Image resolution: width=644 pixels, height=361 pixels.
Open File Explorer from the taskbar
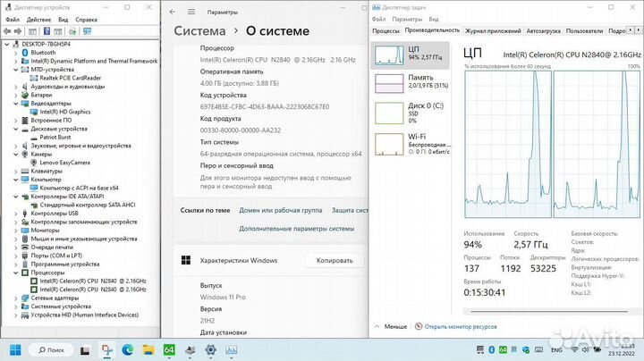(148, 350)
